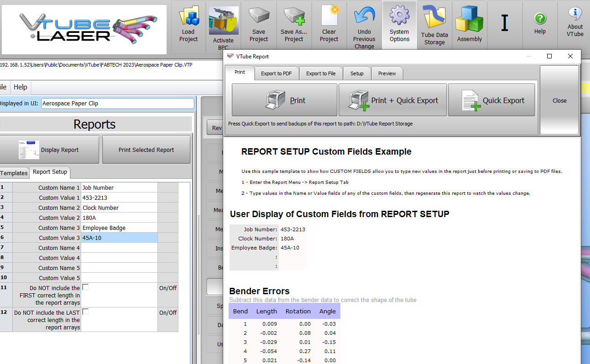
Task: Click Print Selected Report button
Action: coord(146,150)
